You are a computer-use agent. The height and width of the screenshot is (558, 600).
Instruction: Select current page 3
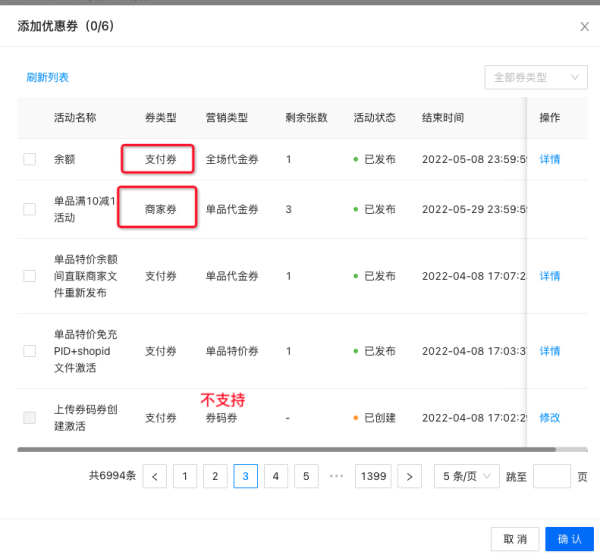coord(245,476)
